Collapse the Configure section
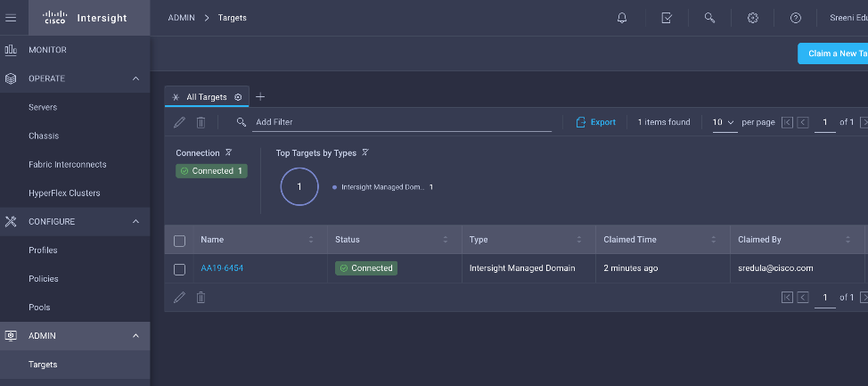The width and height of the screenshot is (868, 386). [135, 221]
